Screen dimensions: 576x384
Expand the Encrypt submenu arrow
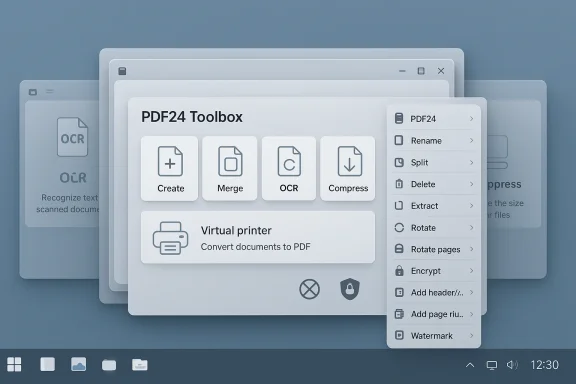(471, 271)
